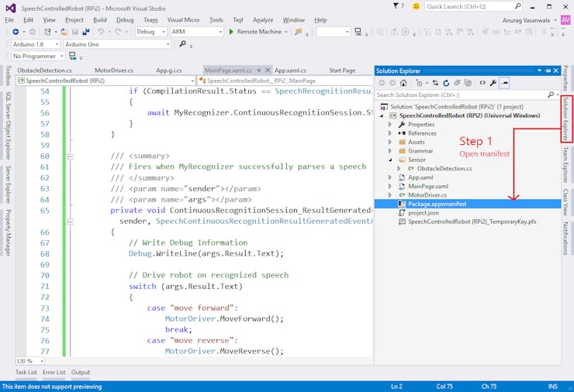Open the Build menu
The width and height of the screenshot is (574, 392).
[99, 19]
